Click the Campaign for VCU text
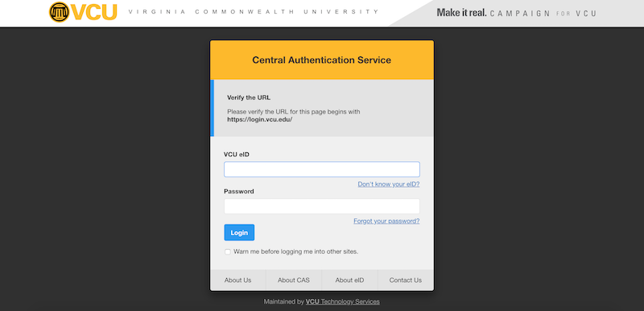Image resolution: width=644 pixels, height=311 pixels. point(543,13)
